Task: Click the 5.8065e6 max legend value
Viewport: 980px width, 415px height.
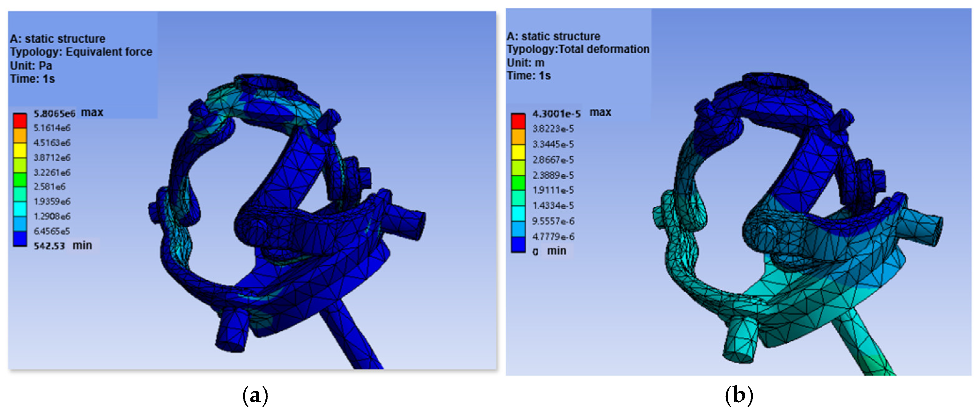Action: click(54, 113)
